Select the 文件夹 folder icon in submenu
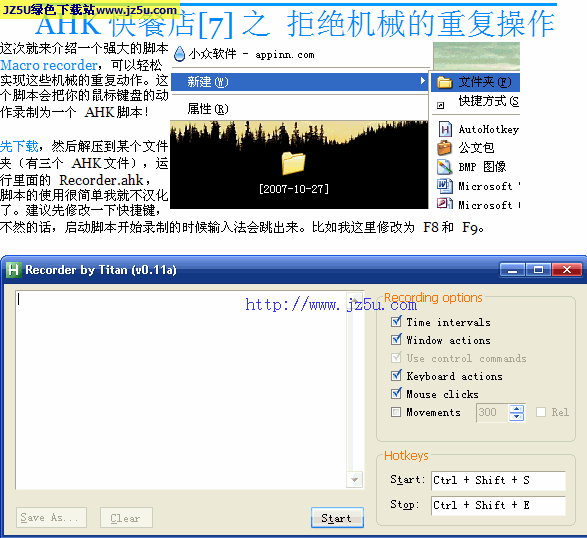 point(445,82)
